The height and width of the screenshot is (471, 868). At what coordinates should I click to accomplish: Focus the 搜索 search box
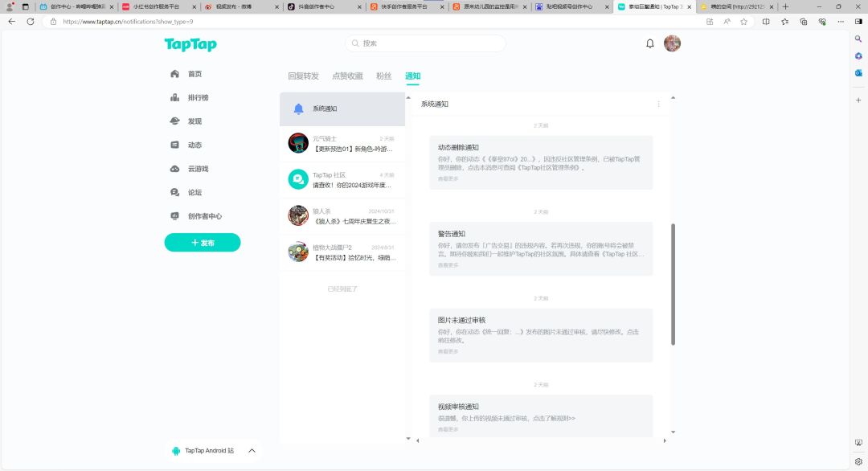425,43
